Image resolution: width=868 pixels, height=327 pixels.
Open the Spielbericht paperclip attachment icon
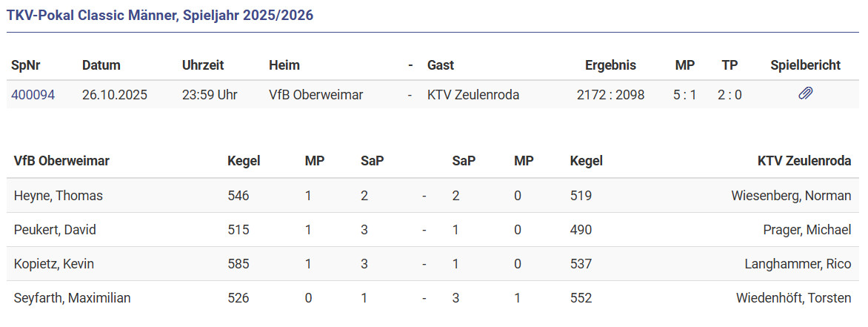(x=805, y=94)
